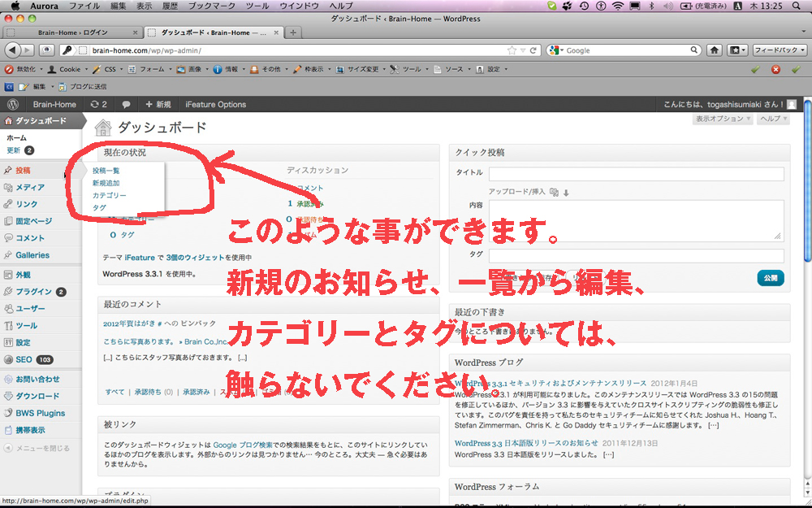Open Spotlight magnifier in macOS menu bar
Image resolution: width=812 pixels, height=508 pixels.
click(797, 6)
